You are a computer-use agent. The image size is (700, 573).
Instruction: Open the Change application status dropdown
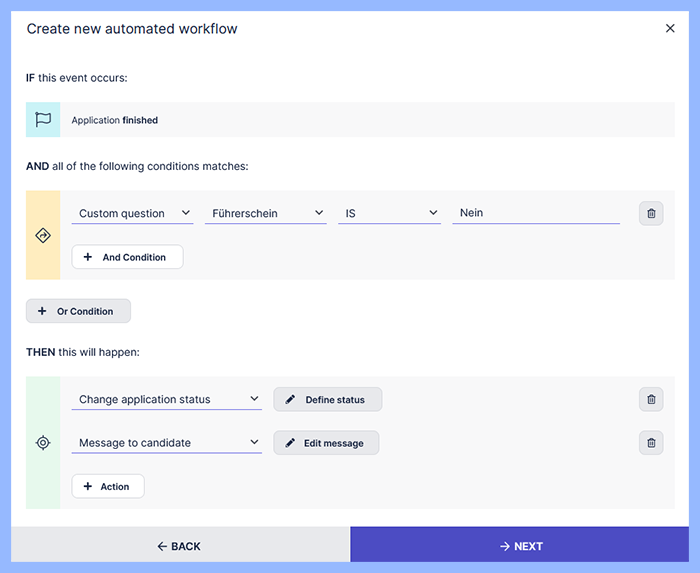tap(166, 400)
